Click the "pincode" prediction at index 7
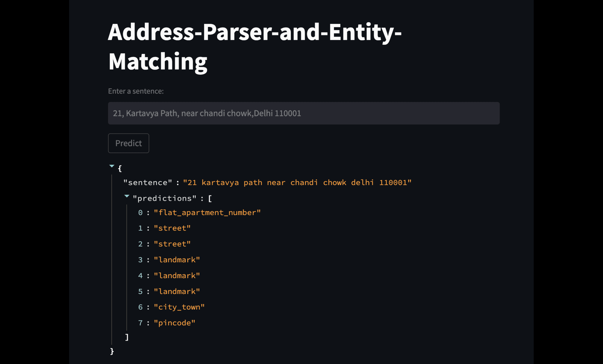 pos(174,323)
